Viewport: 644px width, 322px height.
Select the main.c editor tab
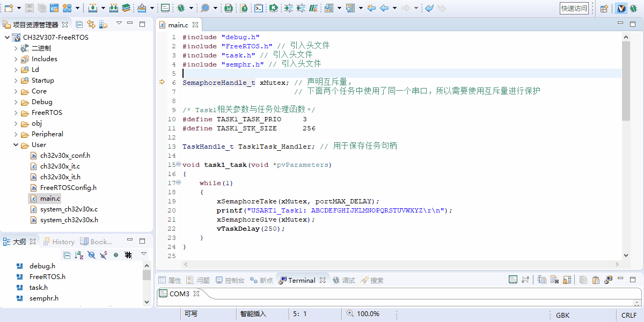tap(178, 25)
